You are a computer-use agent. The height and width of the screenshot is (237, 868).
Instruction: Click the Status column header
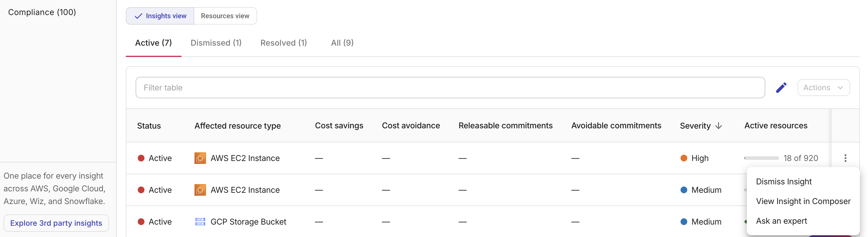149,126
